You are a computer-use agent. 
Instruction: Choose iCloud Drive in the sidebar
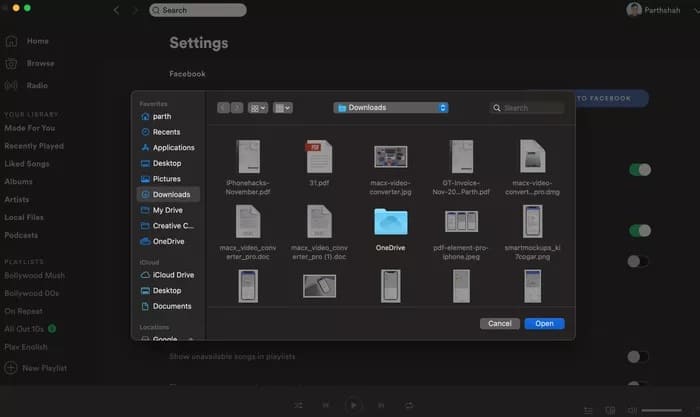pos(172,274)
